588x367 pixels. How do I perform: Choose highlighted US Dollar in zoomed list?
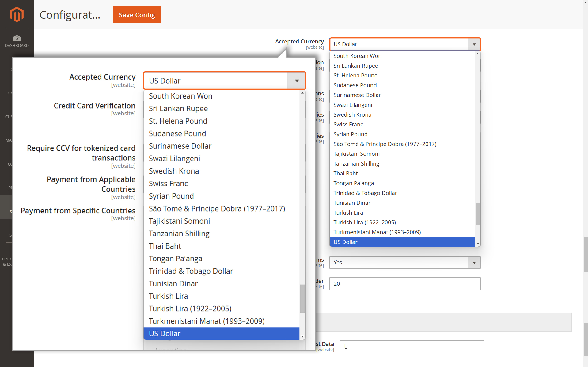click(x=222, y=334)
